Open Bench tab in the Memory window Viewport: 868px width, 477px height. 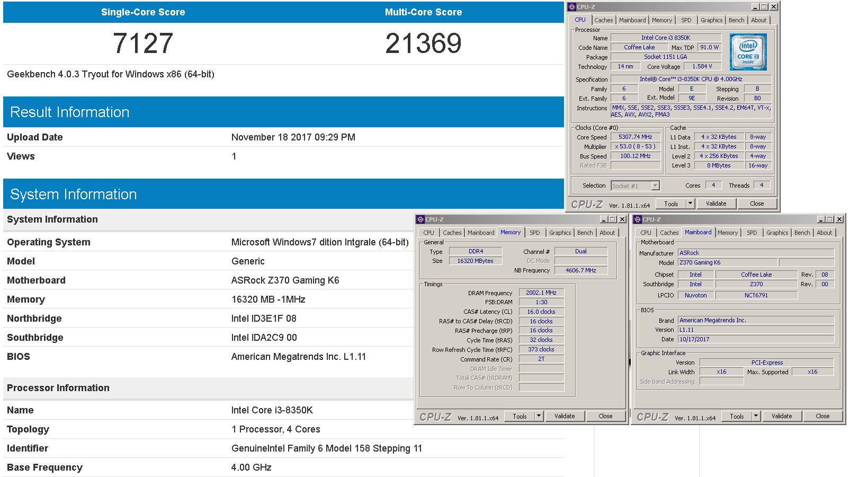[585, 233]
